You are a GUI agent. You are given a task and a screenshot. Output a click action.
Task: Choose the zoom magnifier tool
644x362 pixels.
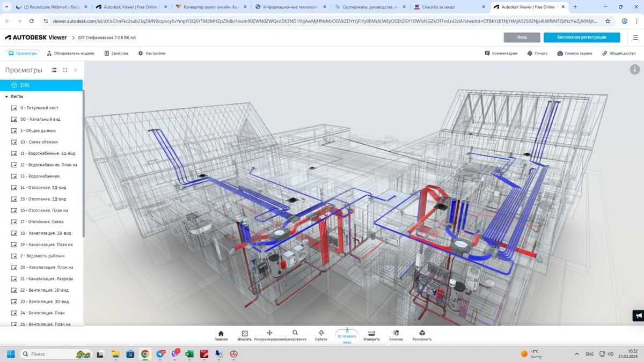295,336
